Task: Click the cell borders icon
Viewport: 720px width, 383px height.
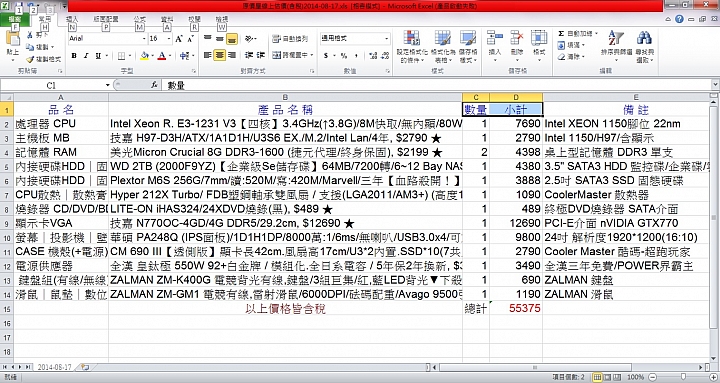Action: tap(121, 56)
